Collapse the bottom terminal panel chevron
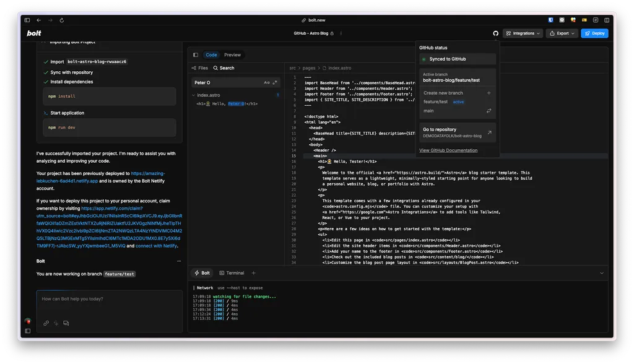This screenshot has width=634, height=364. click(x=602, y=274)
